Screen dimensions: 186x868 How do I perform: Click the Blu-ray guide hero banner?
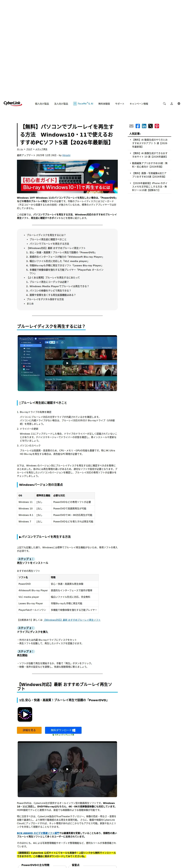[67, 176]
